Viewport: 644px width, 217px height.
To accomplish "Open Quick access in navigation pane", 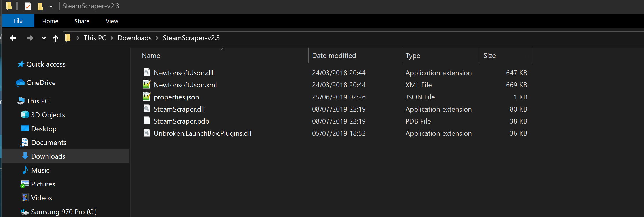I will (x=46, y=64).
